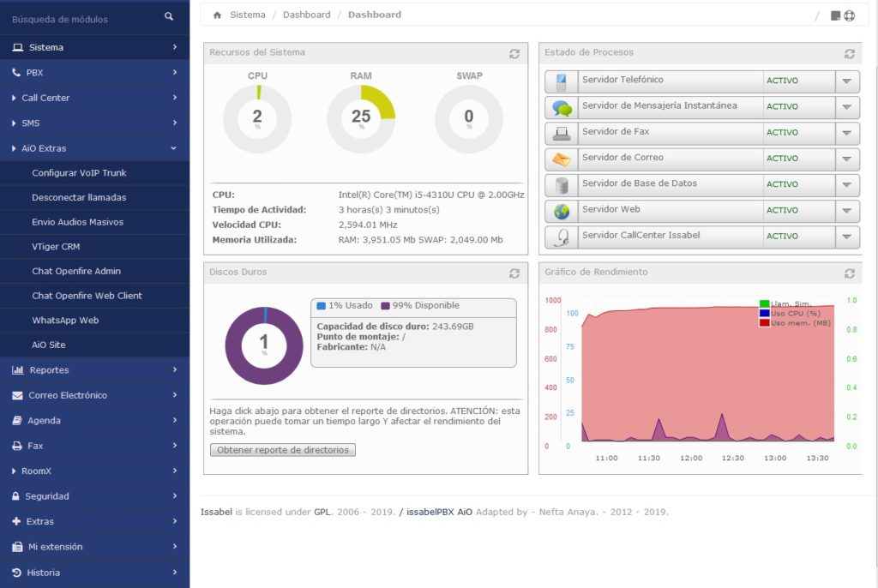The image size is (878, 588).
Task: Refresh the Gráfico de Rendimiento panel
Action: tap(850, 273)
